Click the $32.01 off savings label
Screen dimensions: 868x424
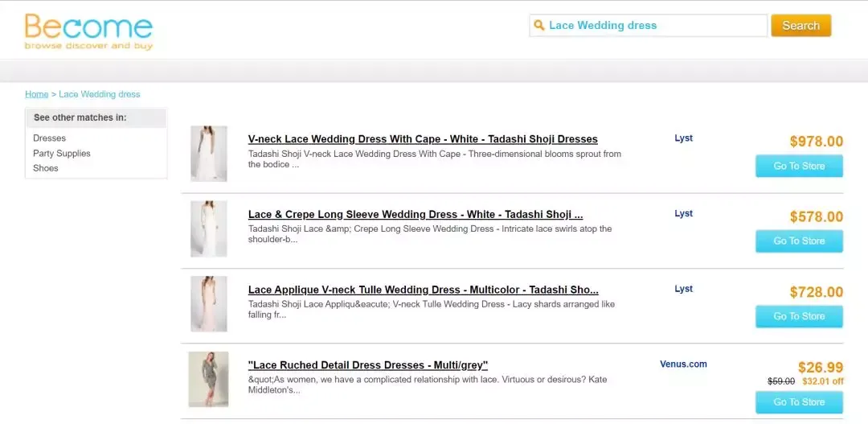(x=823, y=381)
